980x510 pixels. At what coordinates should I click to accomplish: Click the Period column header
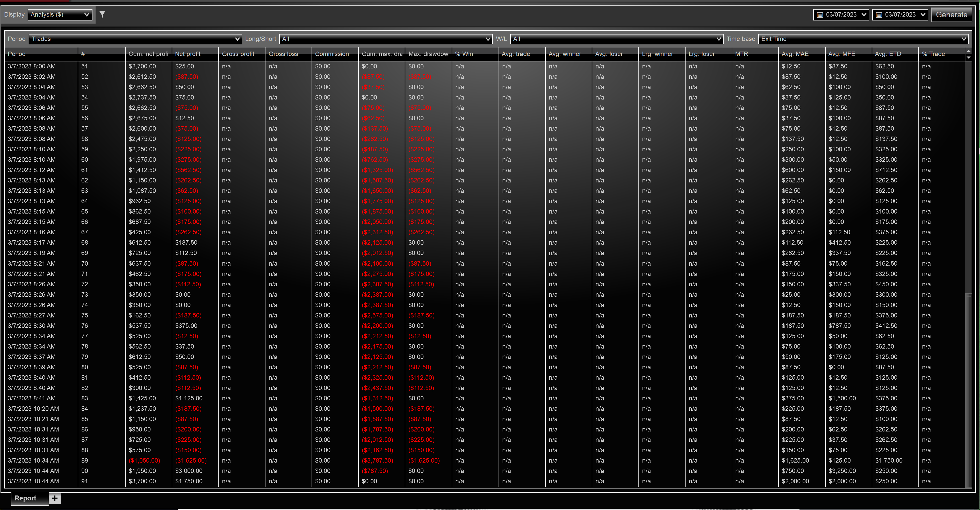pyautogui.click(x=41, y=54)
